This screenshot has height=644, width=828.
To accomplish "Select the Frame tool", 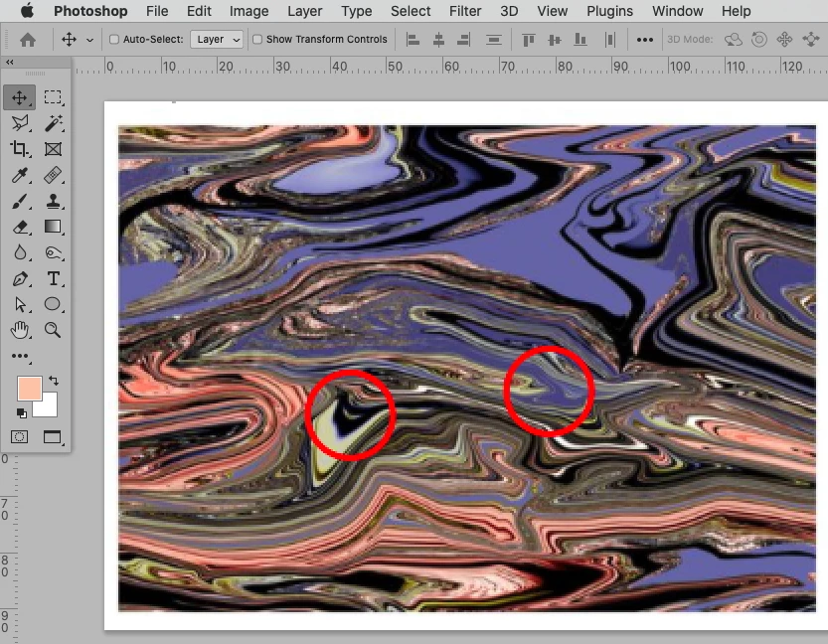I will coord(53,149).
